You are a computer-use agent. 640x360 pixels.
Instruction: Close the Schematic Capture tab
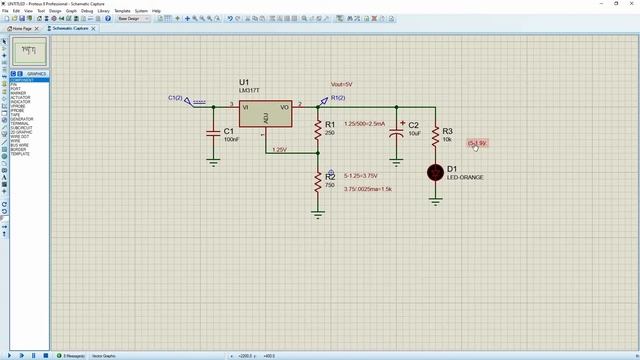(x=93, y=29)
